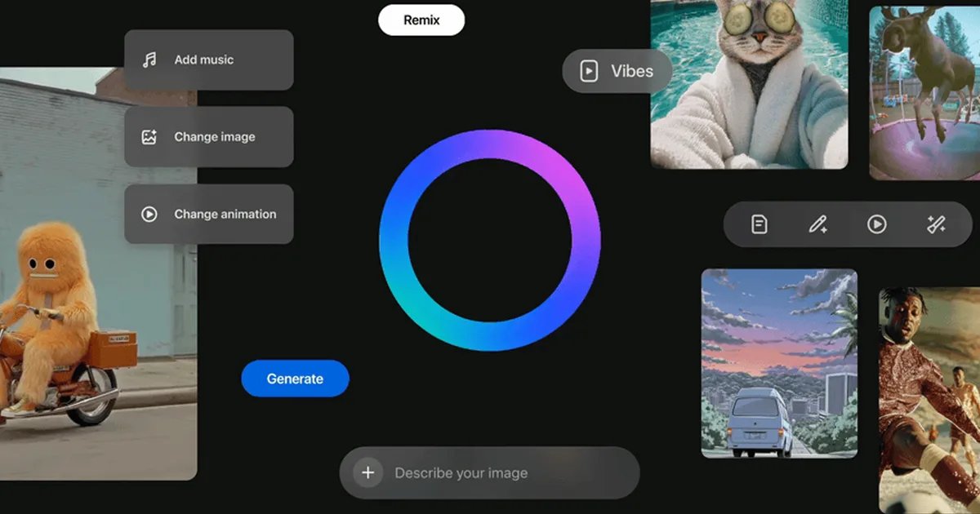Viewport: 980px width, 514px height.
Task: Open the soccer player thumbnail
Action: (x=929, y=400)
